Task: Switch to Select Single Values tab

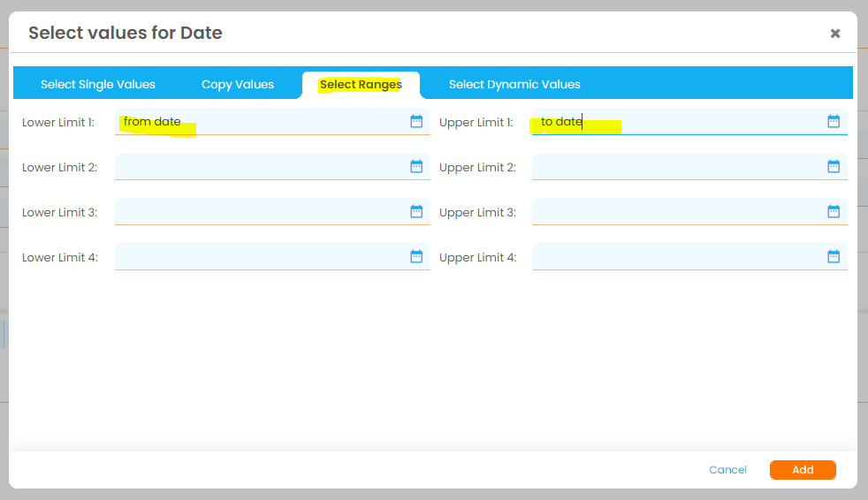Action: pos(98,85)
